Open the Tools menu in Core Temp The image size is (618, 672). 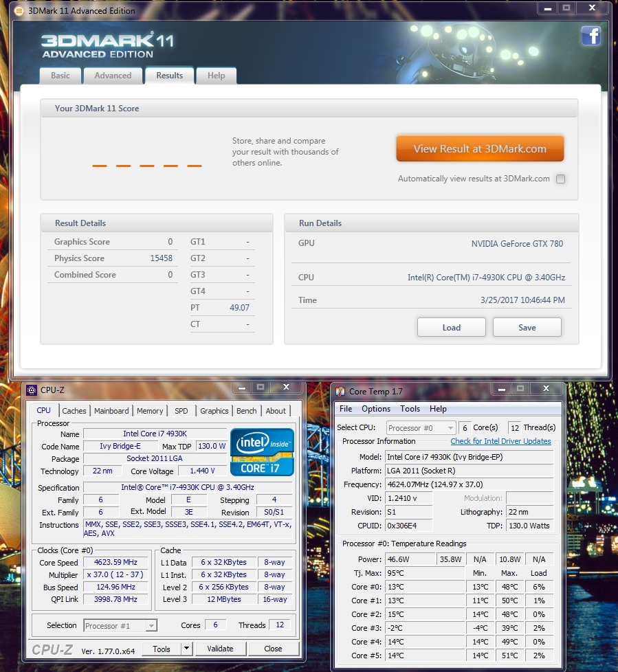(x=410, y=409)
